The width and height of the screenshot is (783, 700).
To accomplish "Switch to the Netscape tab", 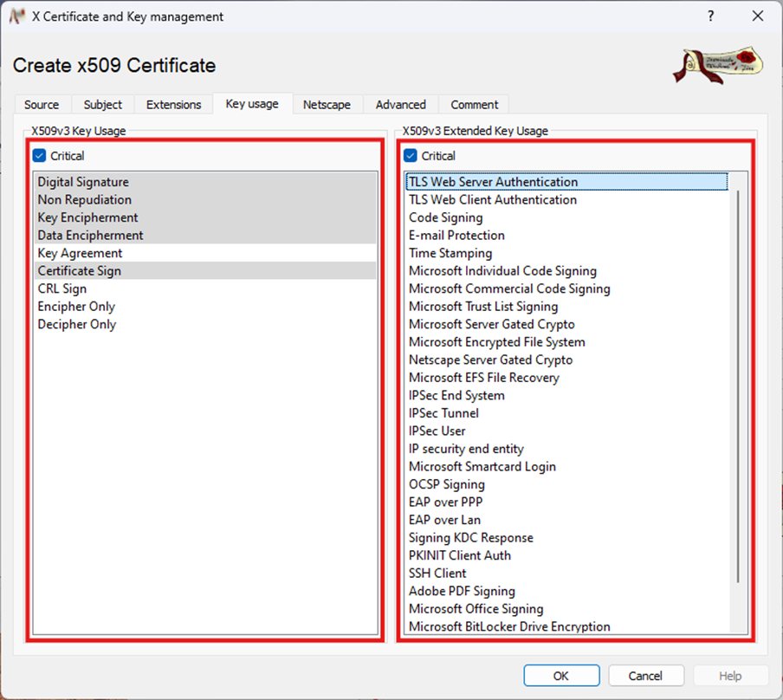I will click(x=327, y=105).
